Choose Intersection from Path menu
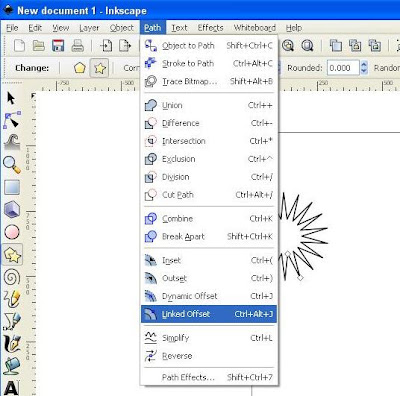 [209, 141]
